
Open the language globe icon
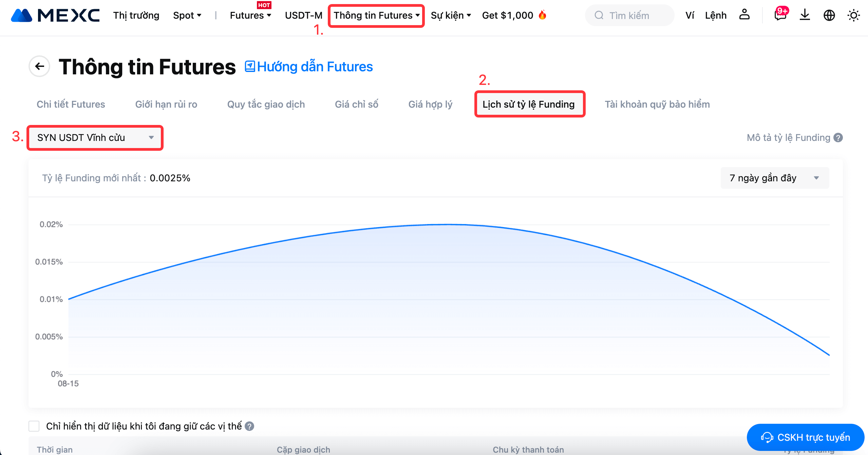click(x=829, y=15)
